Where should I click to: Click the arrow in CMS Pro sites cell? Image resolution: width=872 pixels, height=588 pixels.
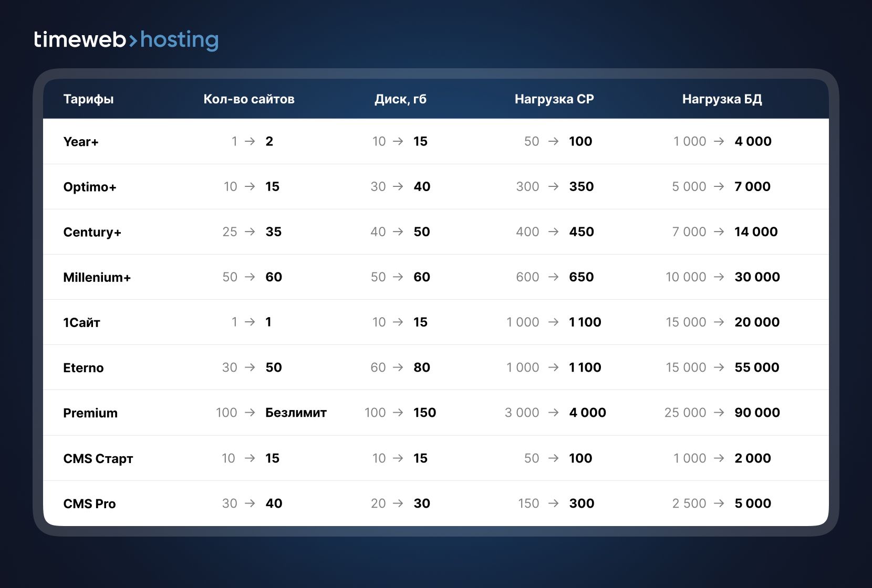[250, 503]
